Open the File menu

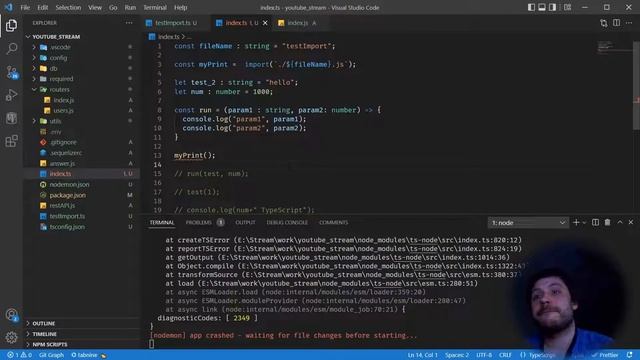tap(25, 7)
